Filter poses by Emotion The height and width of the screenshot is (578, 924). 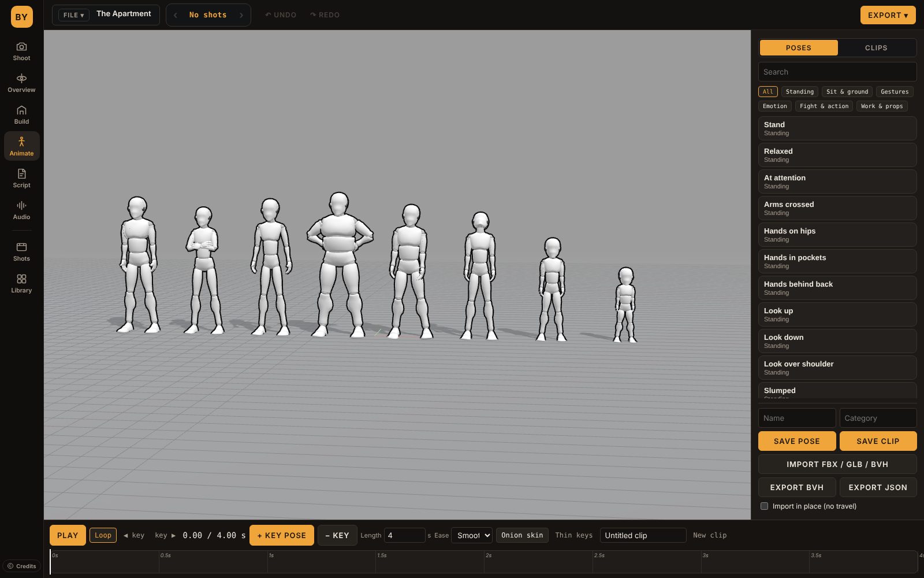[775, 106]
